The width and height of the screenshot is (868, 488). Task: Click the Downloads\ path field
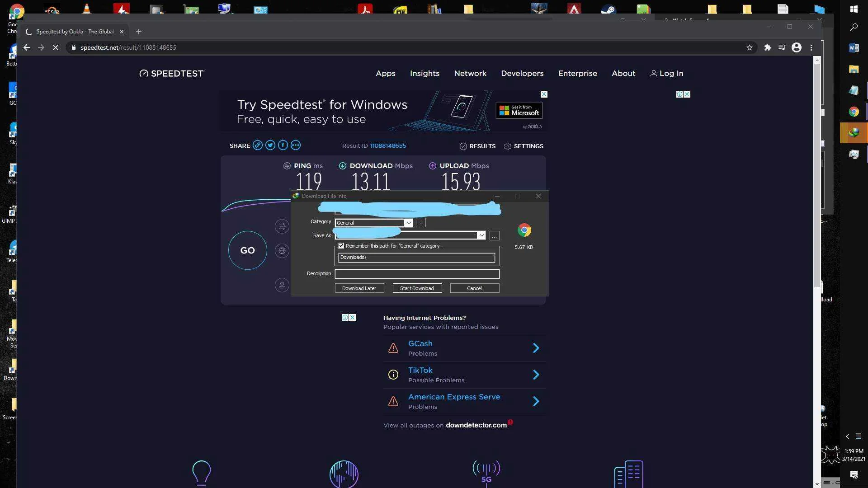coord(416,258)
